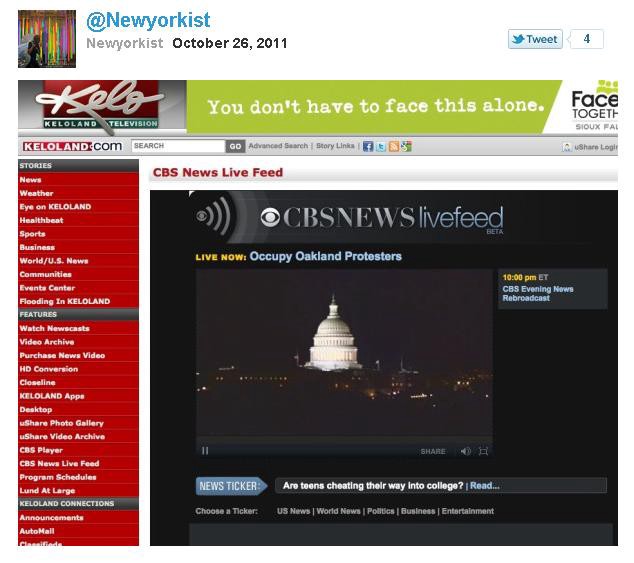634x563 pixels.
Task: Open Flooding In KELOLAND
Action: 78,301
